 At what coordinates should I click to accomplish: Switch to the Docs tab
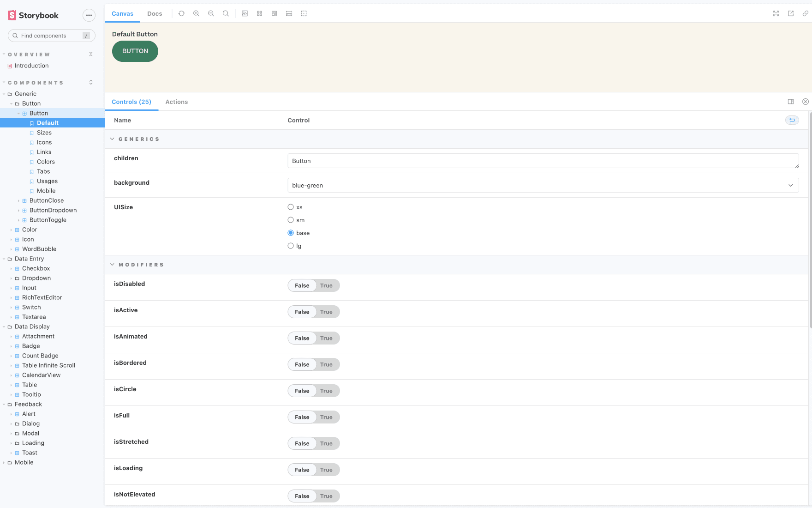click(155, 13)
